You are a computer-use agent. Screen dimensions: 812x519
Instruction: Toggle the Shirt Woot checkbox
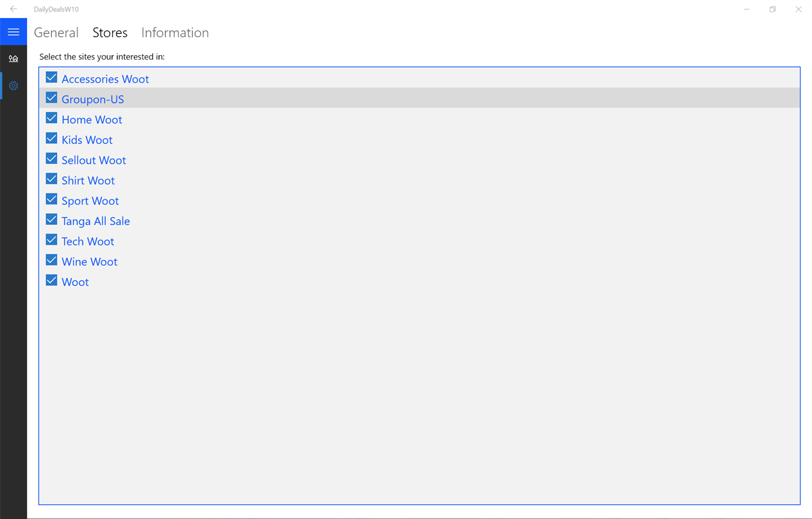point(51,179)
